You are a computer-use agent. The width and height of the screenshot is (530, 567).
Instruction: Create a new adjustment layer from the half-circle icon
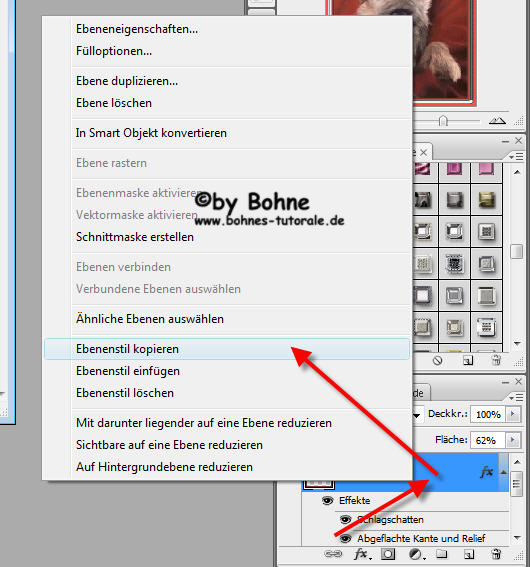(x=416, y=554)
